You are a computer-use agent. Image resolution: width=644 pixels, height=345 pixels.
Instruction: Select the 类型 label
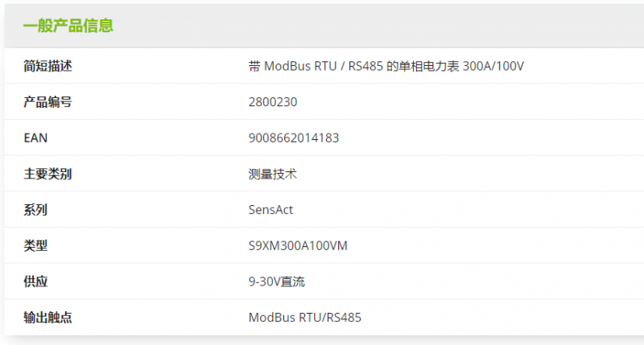[35, 246]
